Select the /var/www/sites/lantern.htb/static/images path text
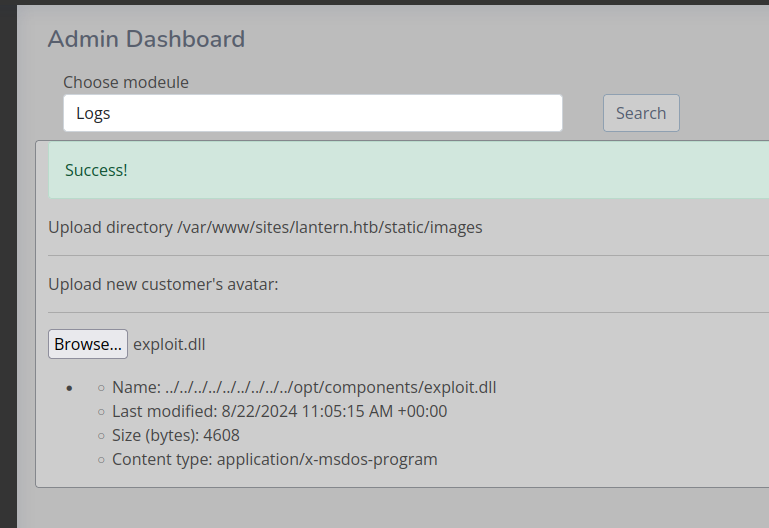The height and width of the screenshot is (528, 769). pos(329,227)
